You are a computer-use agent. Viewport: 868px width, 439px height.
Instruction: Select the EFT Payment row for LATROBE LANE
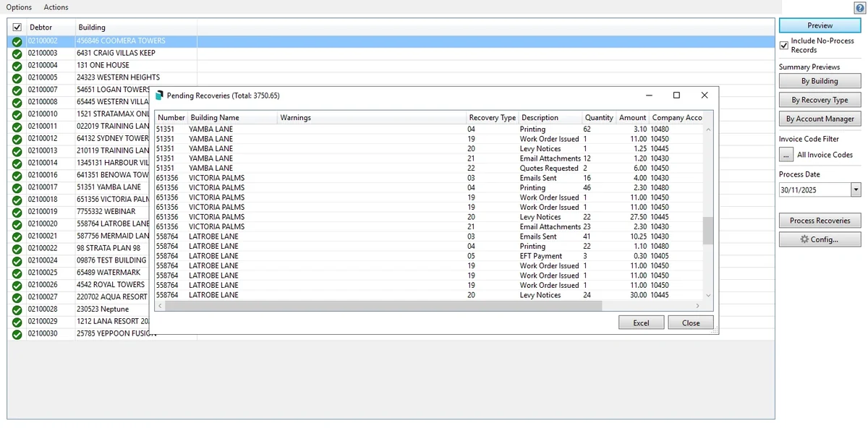430,256
